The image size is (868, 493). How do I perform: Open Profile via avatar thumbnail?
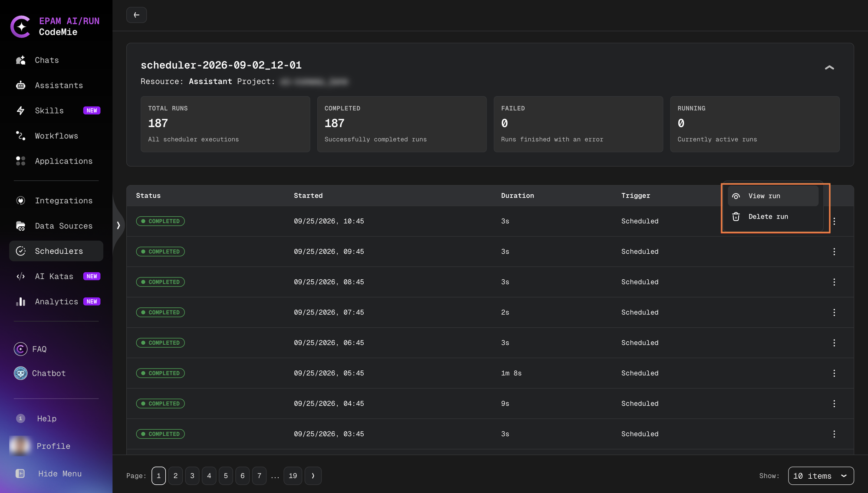(20, 446)
